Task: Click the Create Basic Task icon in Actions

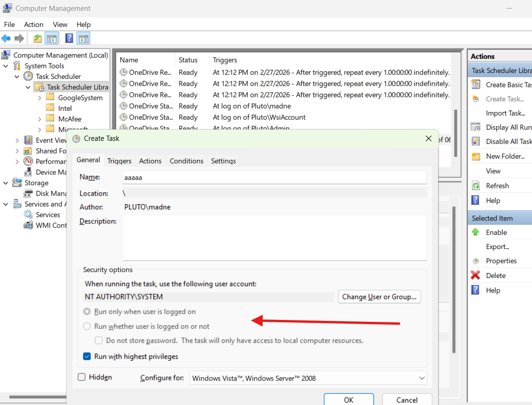Action: pyautogui.click(x=476, y=84)
